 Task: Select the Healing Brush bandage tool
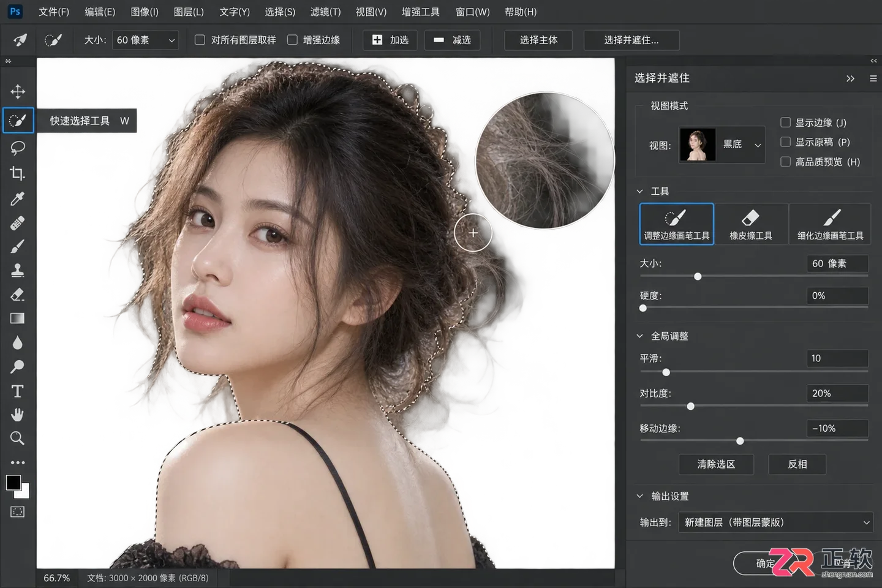[x=18, y=223]
